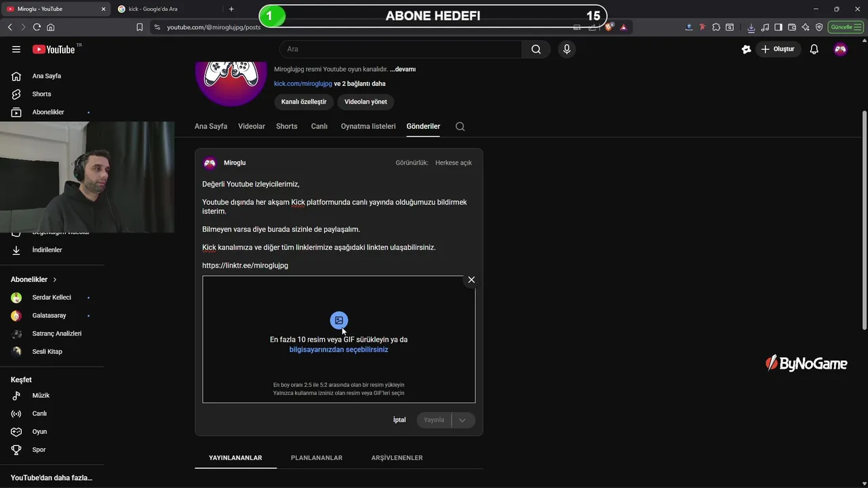Expand channel description with ...devamı
868x488 pixels.
tap(403, 69)
